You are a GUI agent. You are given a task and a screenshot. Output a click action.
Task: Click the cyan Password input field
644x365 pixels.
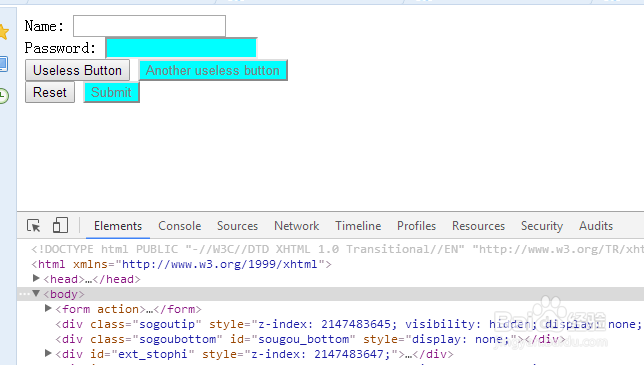point(181,48)
